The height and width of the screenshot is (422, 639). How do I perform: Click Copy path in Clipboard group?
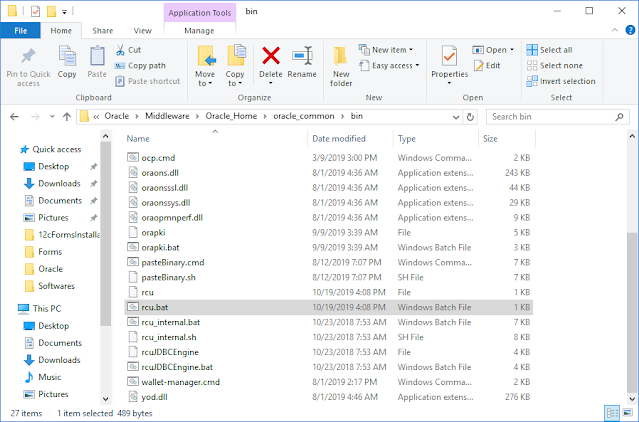141,66
